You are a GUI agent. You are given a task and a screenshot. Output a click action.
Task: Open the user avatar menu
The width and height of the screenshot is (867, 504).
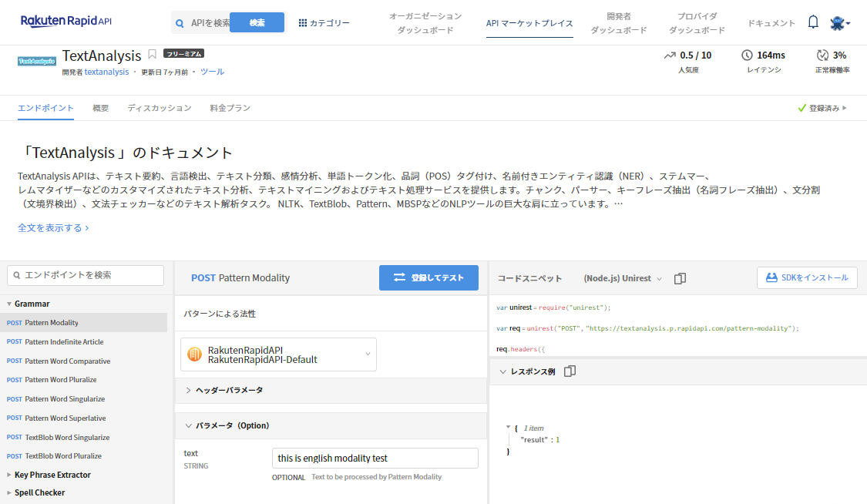(839, 22)
